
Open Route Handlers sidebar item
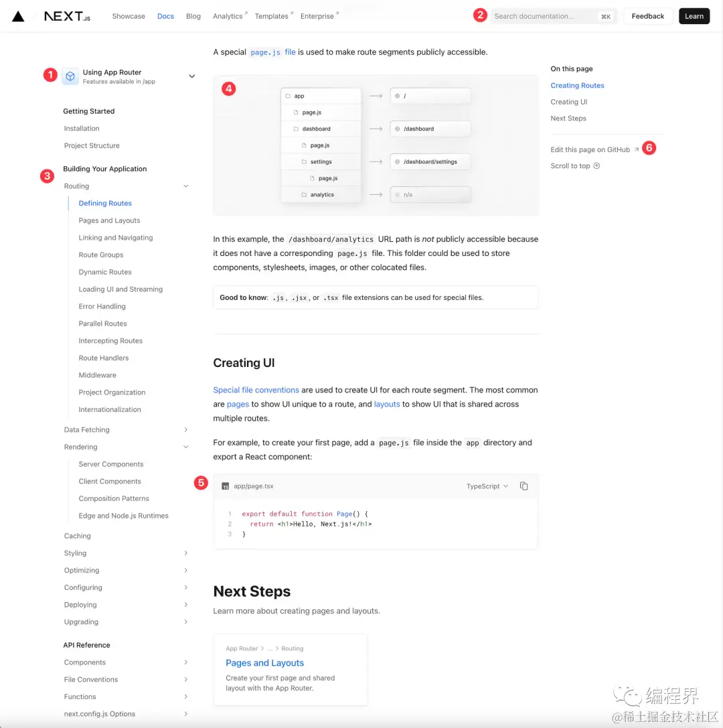point(104,358)
